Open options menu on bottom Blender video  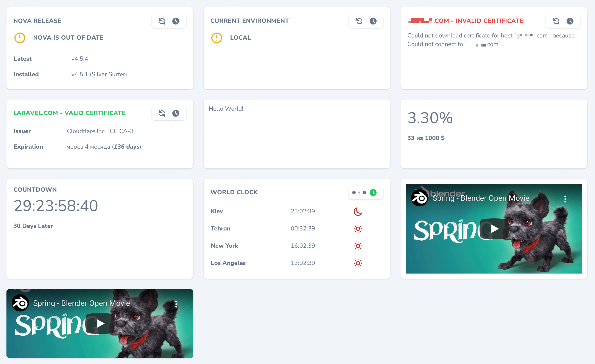click(x=176, y=304)
